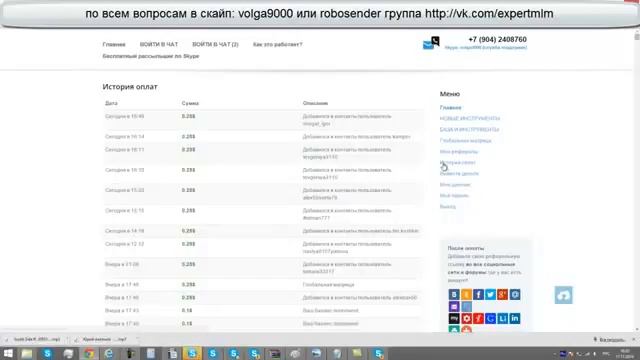Open ВОЙТИ В ЧАТ in the top navigation

(159, 44)
